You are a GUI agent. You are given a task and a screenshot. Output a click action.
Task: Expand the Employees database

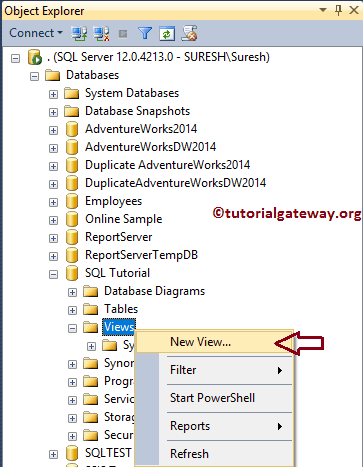click(x=53, y=203)
